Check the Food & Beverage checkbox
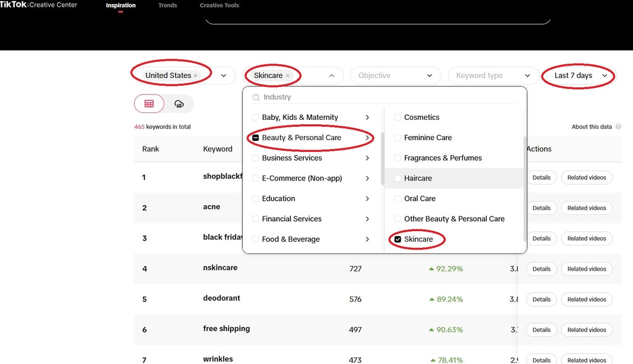633x364 pixels. click(255, 239)
